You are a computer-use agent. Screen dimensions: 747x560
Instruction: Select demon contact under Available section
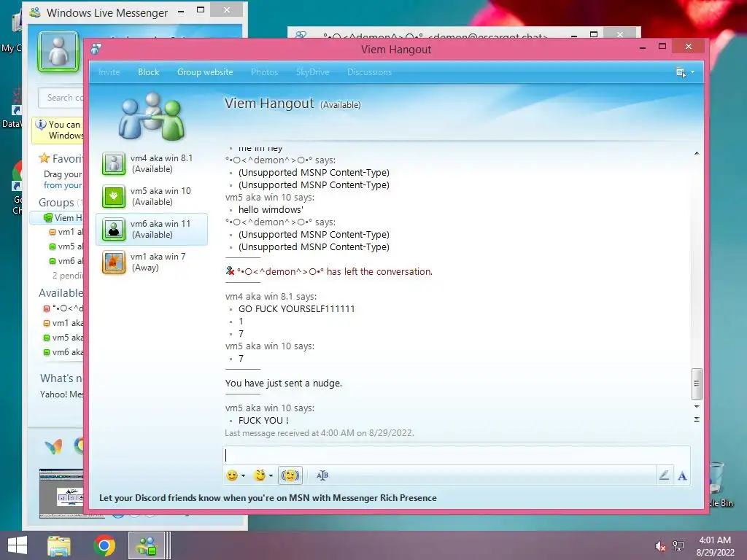[x=63, y=308]
